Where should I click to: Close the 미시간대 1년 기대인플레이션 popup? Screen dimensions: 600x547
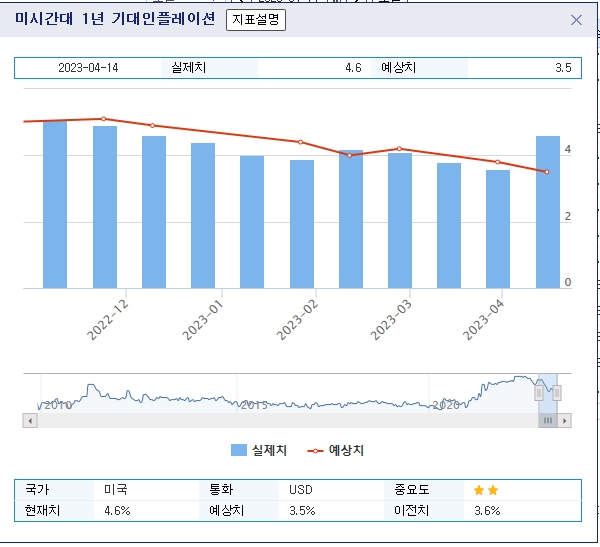click(x=576, y=20)
